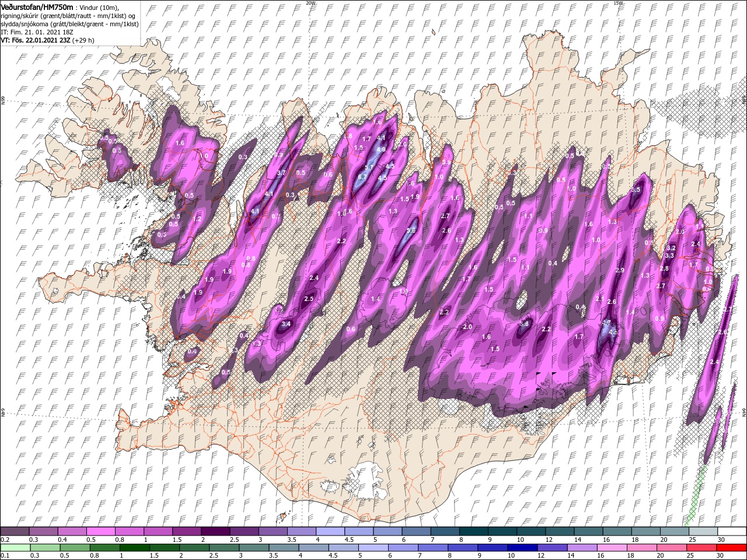Click the 3.7 precipitation value on the map

coord(281,173)
